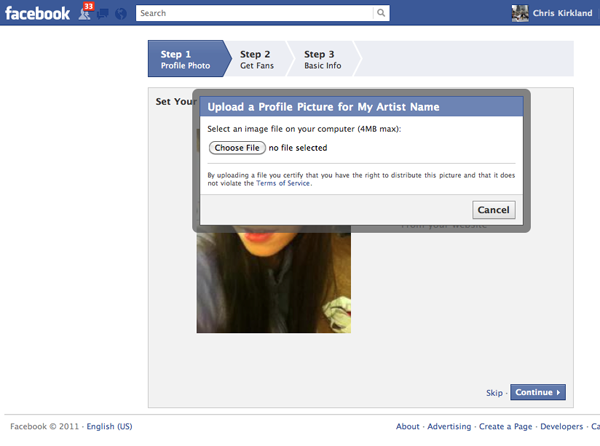Viewport: 600px width, 446px height.
Task: Go to Step 2 Get Fans tab
Action: point(257,60)
